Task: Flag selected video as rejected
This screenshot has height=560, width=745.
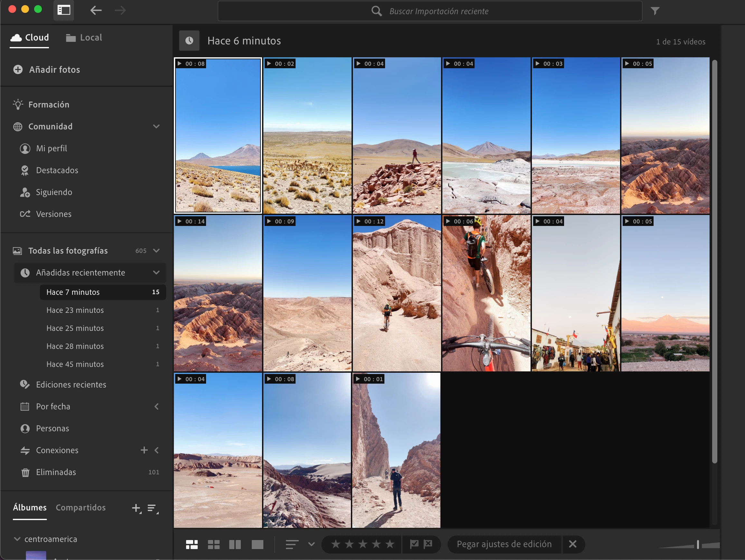Action: [x=428, y=544]
